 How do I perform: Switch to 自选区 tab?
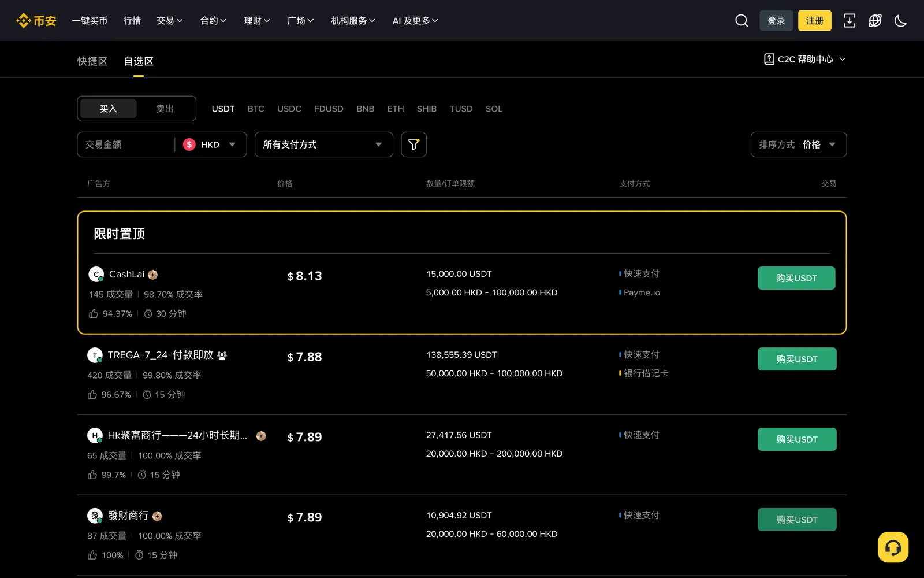point(139,61)
